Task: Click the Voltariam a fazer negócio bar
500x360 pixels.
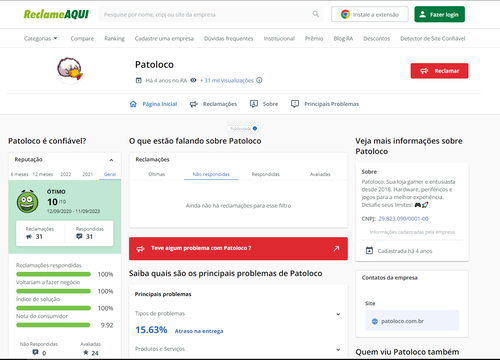Action: pyautogui.click(x=53, y=291)
